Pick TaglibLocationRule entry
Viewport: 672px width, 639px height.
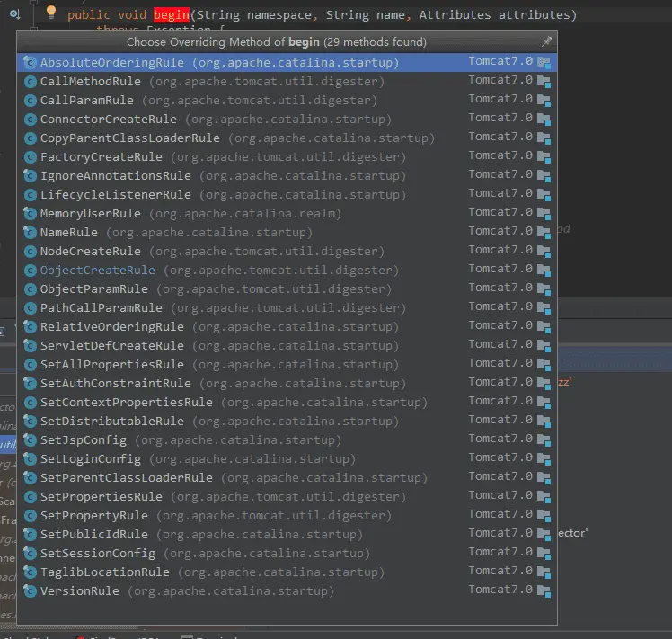pos(287,572)
